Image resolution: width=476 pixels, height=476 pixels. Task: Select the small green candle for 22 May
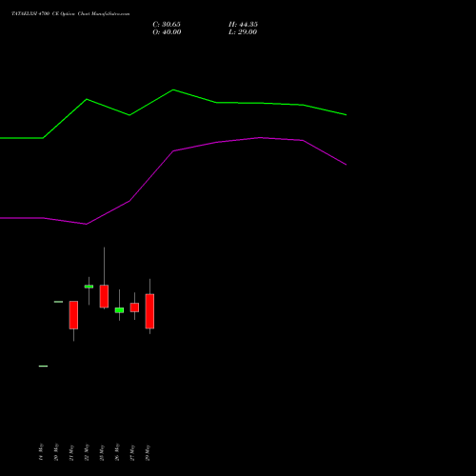89,287
